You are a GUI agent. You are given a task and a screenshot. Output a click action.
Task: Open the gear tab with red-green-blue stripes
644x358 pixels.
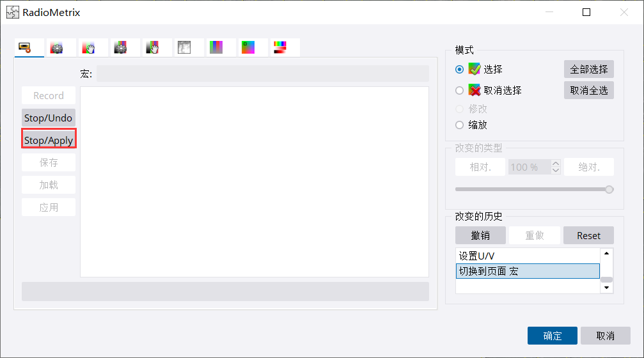coord(57,48)
